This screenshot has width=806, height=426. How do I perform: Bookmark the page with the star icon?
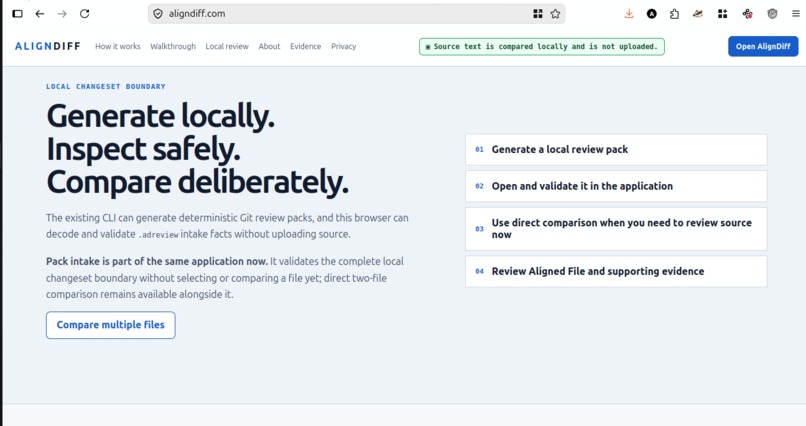tap(555, 14)
